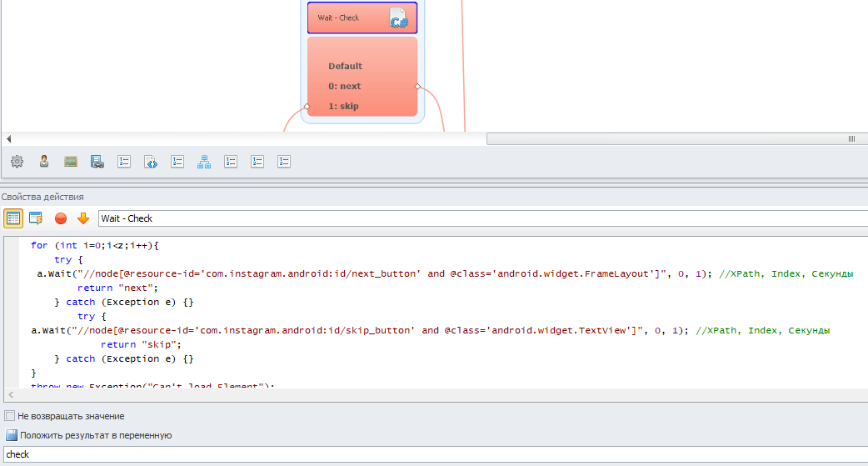868x466 pixels.
Task: Focus the 'Wait - Check' action name field
Action: tap(482, 218)
